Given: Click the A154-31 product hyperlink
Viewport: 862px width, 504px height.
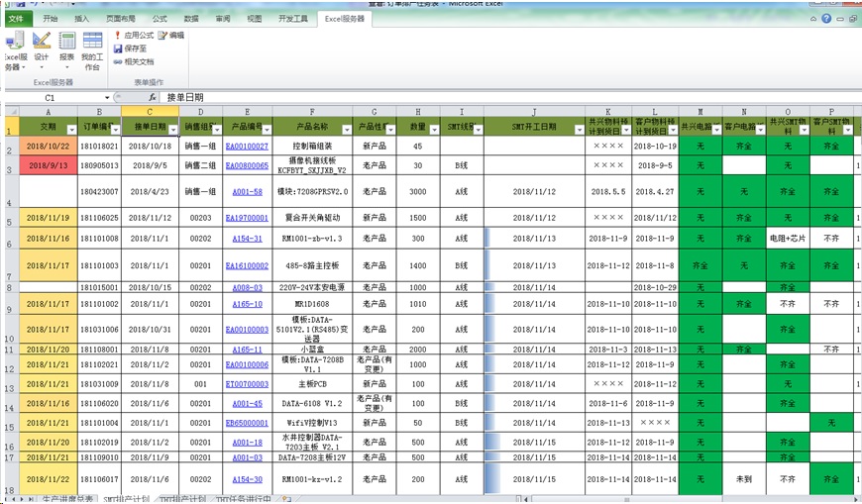Looking at the screenshot, I should 246,239.
